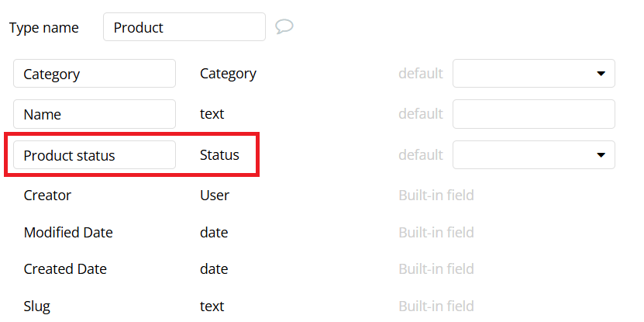Open the default dropdown for Category field
Viewport: 644px width, 322px height.
point(534,74)
